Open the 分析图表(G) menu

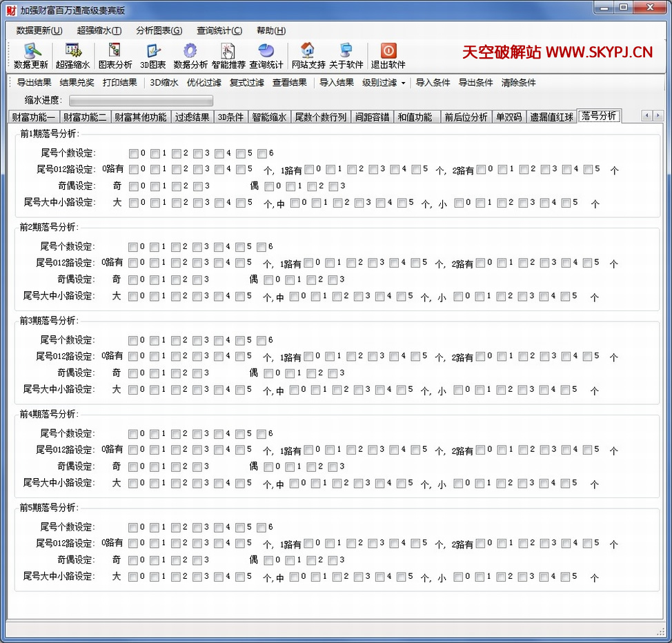click(x=159, y=30)
